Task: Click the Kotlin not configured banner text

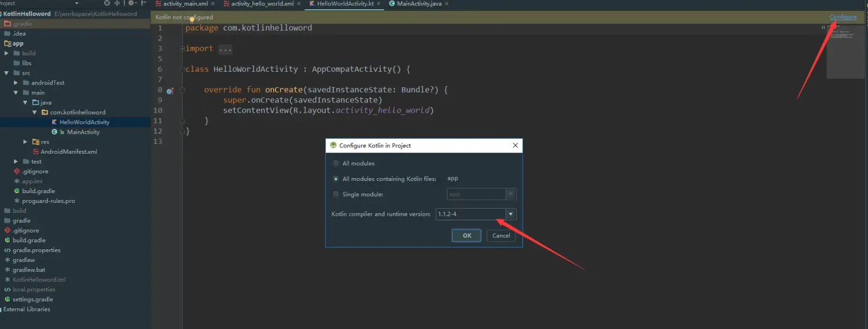Action: pos(184,17)
